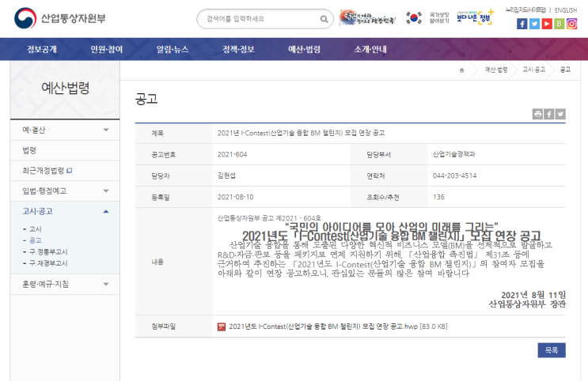Share post via gray Facebook icon
The image size is (588, 381).
(x=549, y=115)
